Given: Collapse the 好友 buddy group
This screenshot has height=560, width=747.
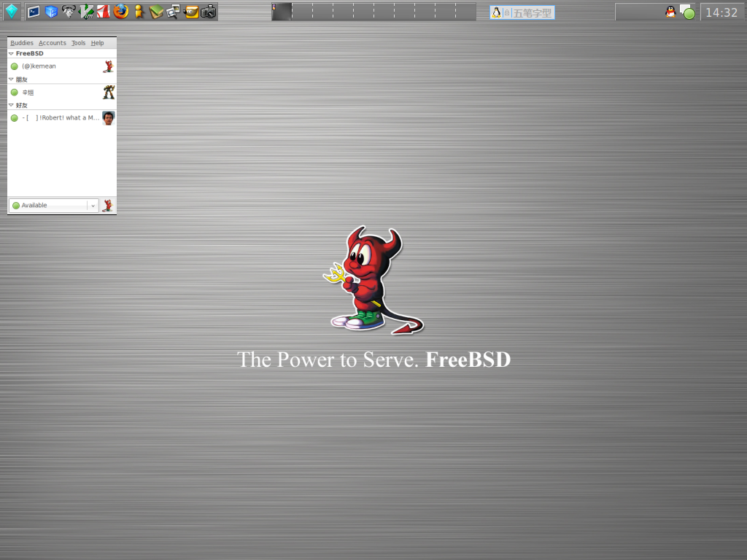Looking at the screenshot, I should 11,105.
